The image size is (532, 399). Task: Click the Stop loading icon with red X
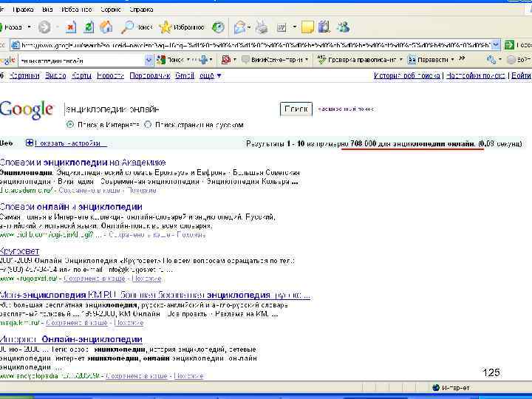tap(71, 27)
